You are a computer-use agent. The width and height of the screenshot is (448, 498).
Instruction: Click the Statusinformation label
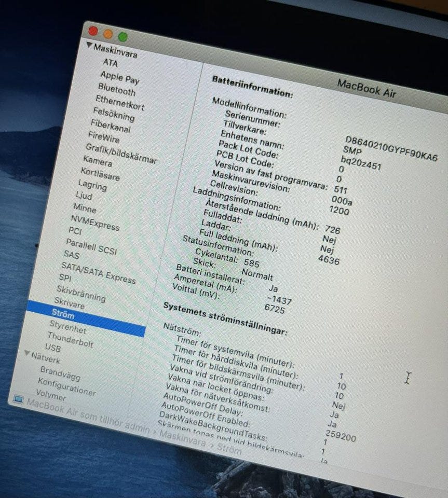pyautogui.click(x=218, y=246)
